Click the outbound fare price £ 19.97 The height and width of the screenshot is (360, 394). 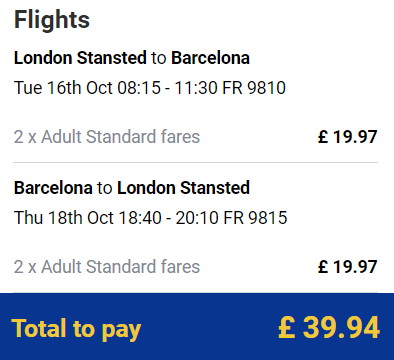[x=348, y=137]
